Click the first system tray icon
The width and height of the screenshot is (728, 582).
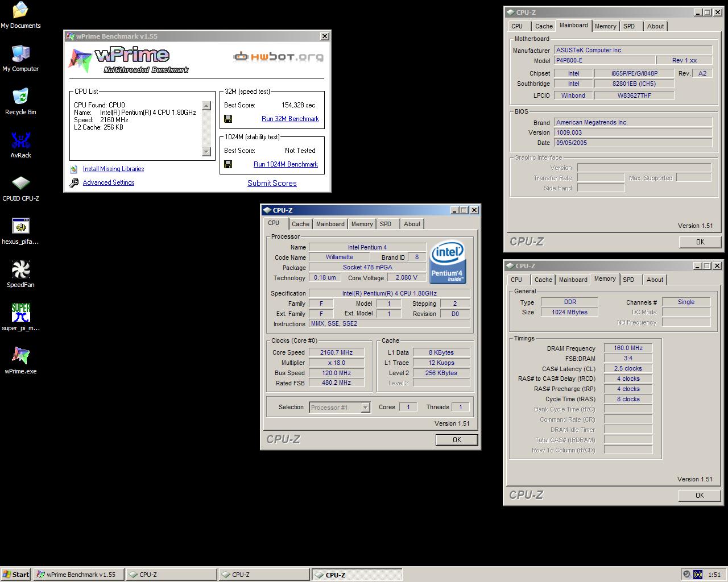click(686, 575)
